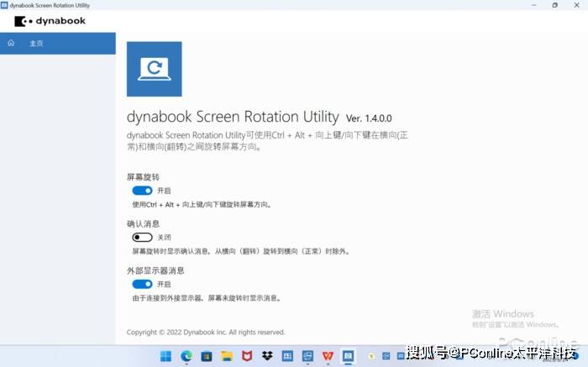Open McAfee from the taskbar
The width and height of the screenshot is (588, 367).
[247, 356]
